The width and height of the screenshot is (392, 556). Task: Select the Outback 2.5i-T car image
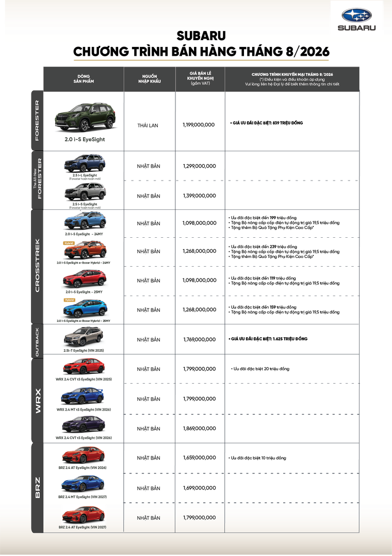(x=84, y=337)
